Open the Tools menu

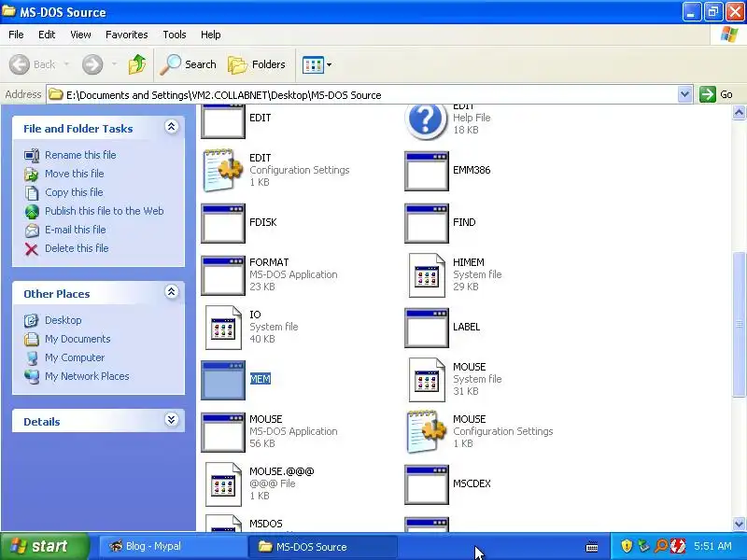click(x=175, y=35)
